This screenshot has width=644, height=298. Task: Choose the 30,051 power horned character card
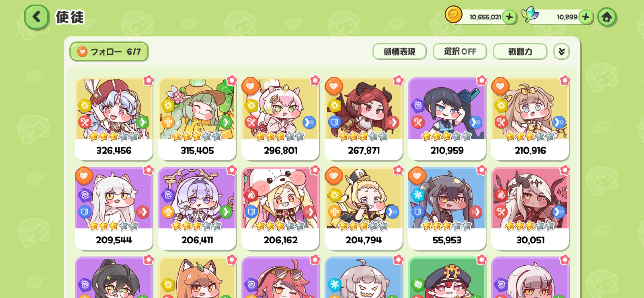click(x=530, y=209)
